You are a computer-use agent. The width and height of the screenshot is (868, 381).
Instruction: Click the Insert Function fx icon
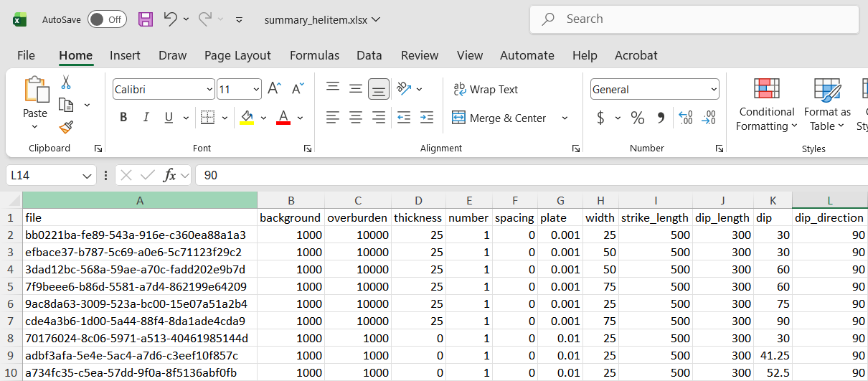click(x=170, y=175)
